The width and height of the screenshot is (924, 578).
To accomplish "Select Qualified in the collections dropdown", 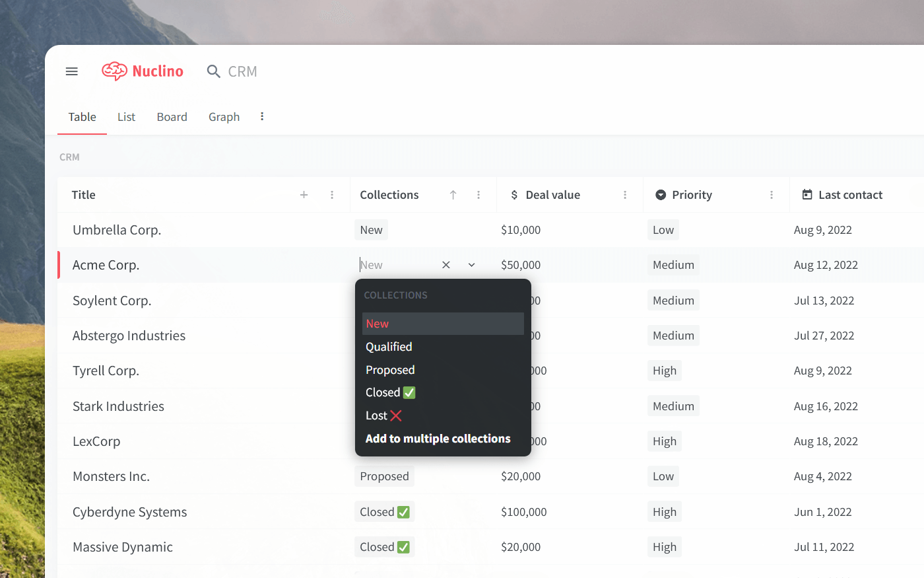I will click(x=443, y=347).
